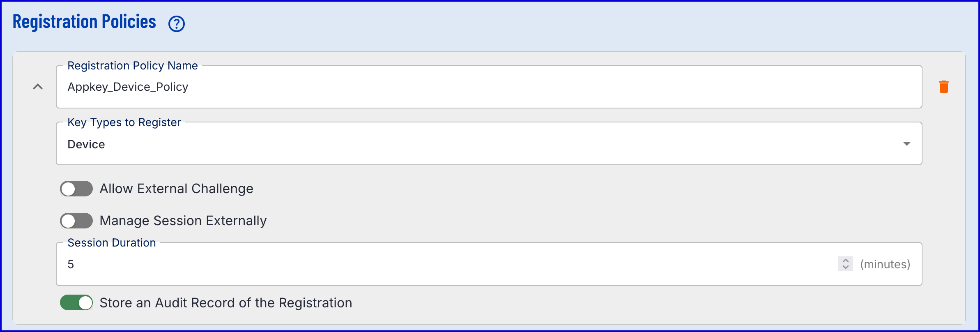980x332 pixels.
Task: Turn on Manage Session Externally switch
Action: click(x=76, y=221)
